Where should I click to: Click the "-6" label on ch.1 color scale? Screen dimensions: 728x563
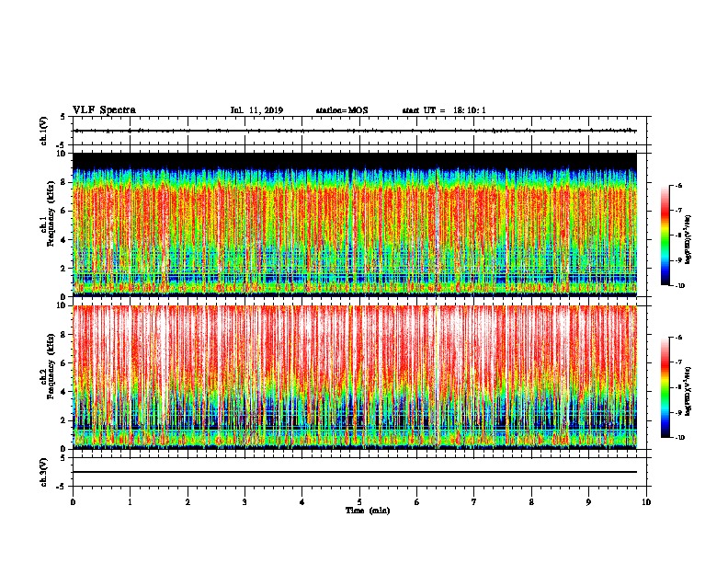coord(678,186)
